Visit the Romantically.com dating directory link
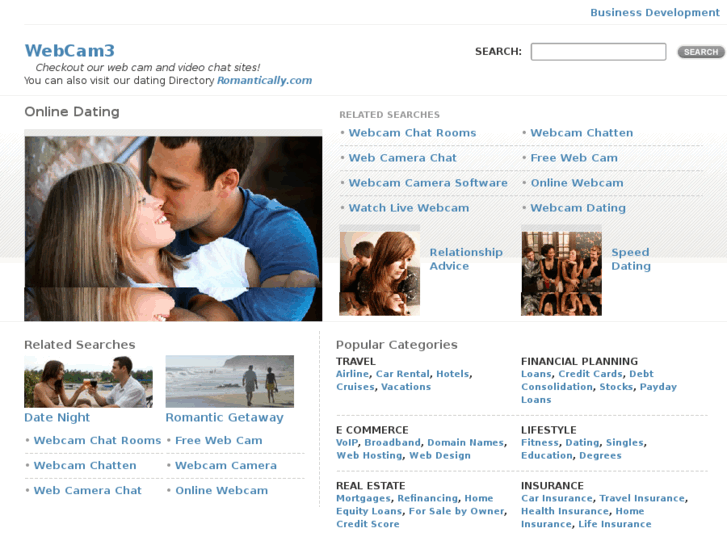This screenshot has height=545, width=727. (264, 80)
